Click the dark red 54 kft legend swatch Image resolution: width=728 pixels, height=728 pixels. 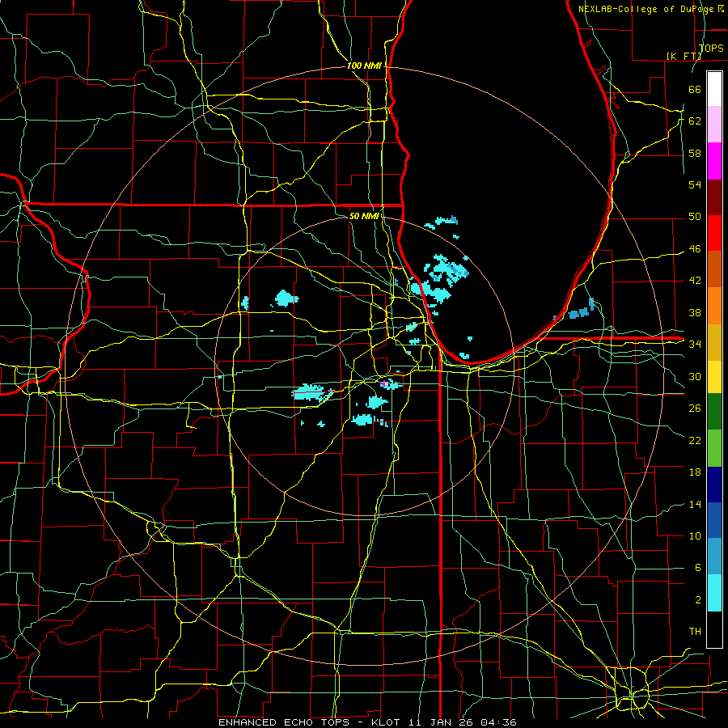714,197
